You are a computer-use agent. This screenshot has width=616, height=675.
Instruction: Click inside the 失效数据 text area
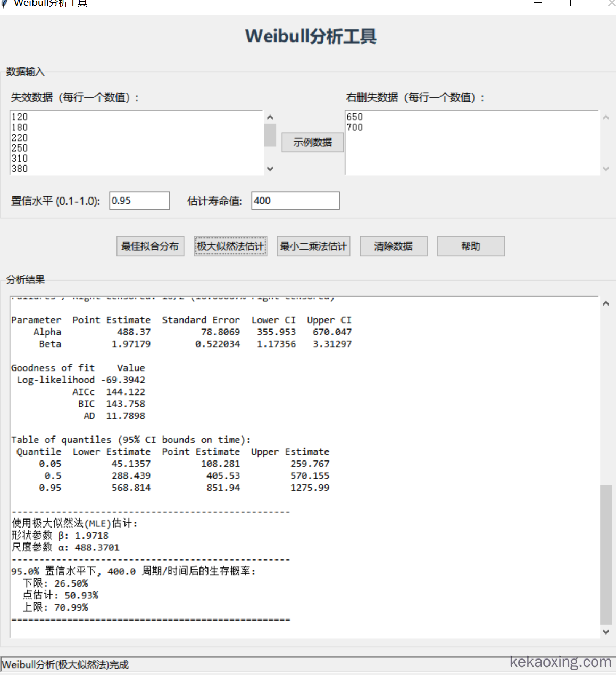[x=136, y=143]
